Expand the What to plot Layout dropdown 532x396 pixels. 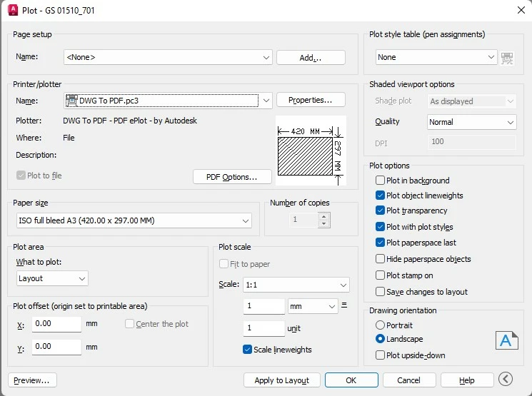coord(52,278)
